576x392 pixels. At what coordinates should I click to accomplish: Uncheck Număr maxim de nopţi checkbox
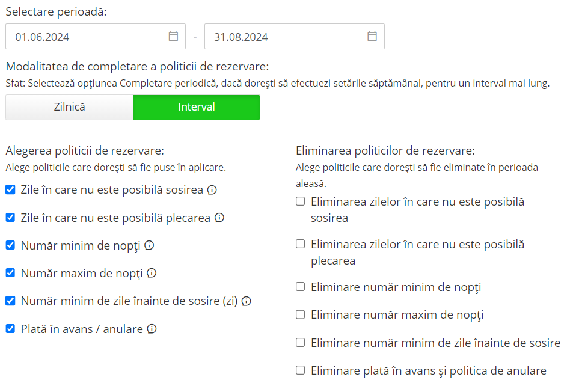point(10,273)
